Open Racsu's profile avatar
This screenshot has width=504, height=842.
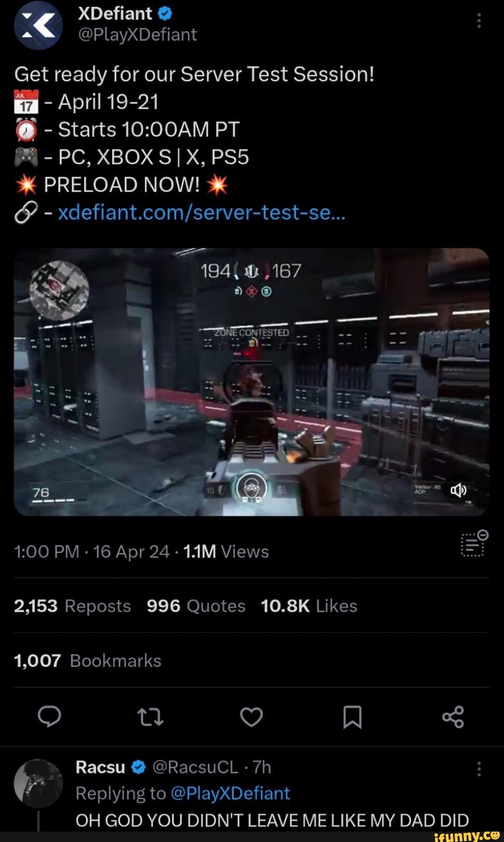click(38, 783)
